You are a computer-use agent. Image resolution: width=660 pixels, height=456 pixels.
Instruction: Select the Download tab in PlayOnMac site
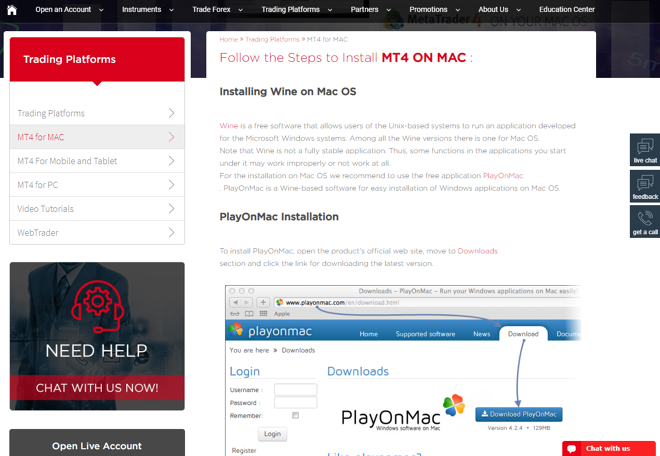(523, 334)
